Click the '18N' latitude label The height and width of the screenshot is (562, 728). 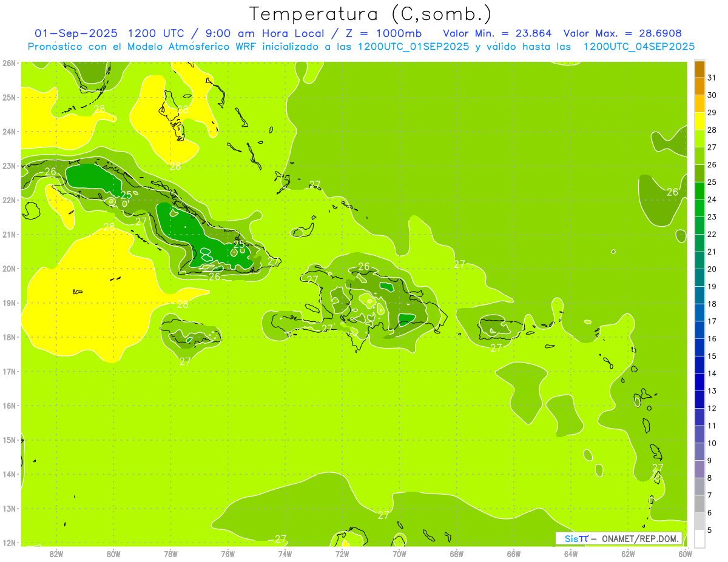(x=8, y=337)
